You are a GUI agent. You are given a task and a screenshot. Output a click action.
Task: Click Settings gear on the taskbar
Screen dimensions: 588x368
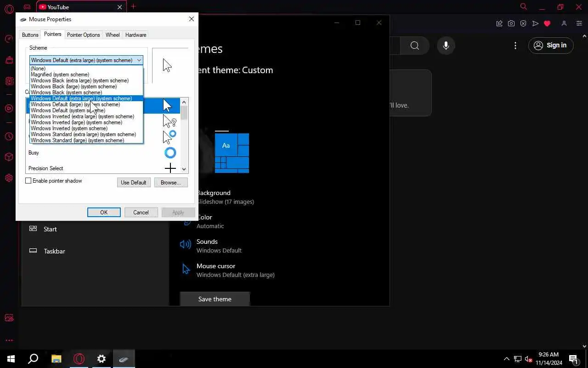[102, 359]
